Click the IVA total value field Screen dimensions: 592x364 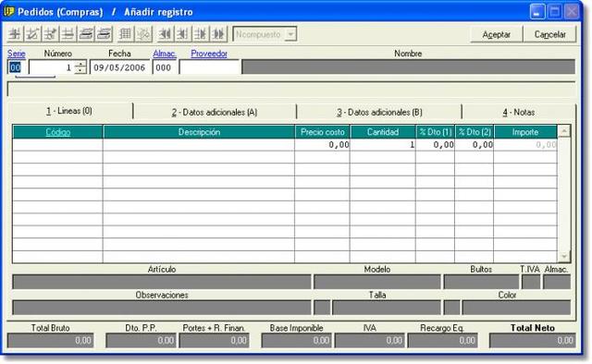point(370,341)
